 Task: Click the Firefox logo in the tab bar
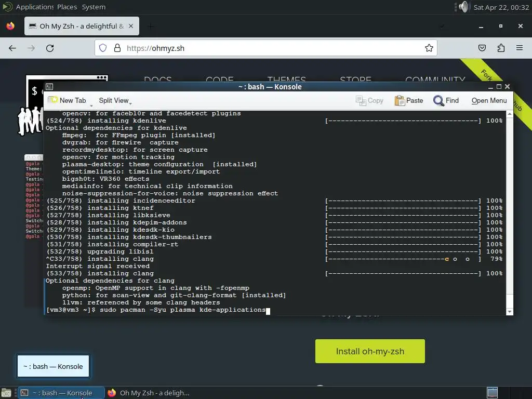pyautogui.click(x=10, y=26)
